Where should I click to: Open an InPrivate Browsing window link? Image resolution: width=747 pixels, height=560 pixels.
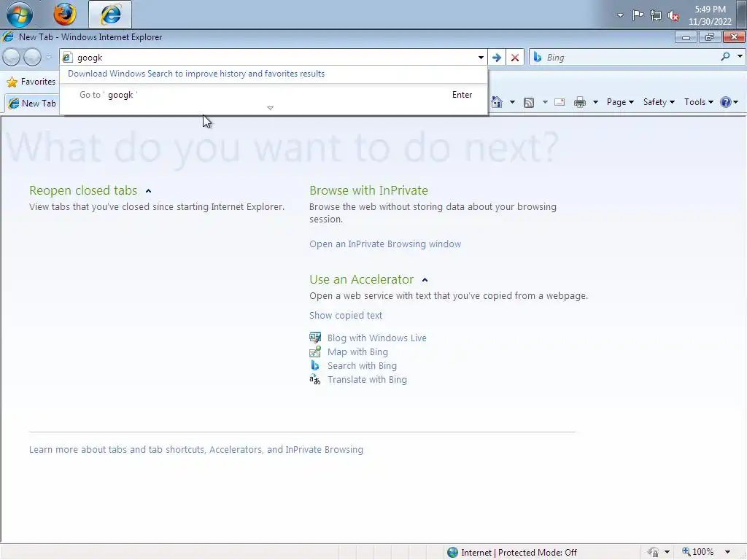tap(385, 244)
